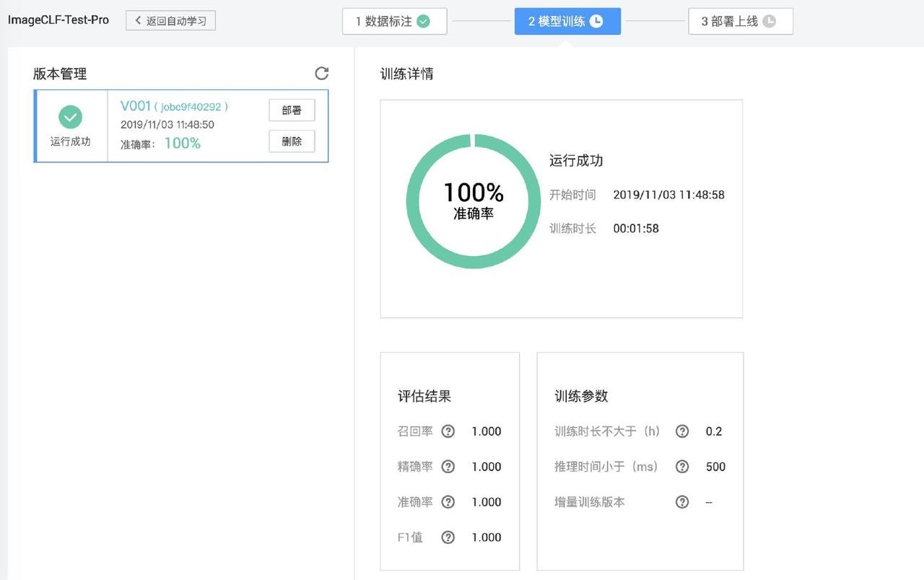Click the help icon for 增量训练版本
The width and height of the screenshot is (924, 580).
click(x=682, y=502)
